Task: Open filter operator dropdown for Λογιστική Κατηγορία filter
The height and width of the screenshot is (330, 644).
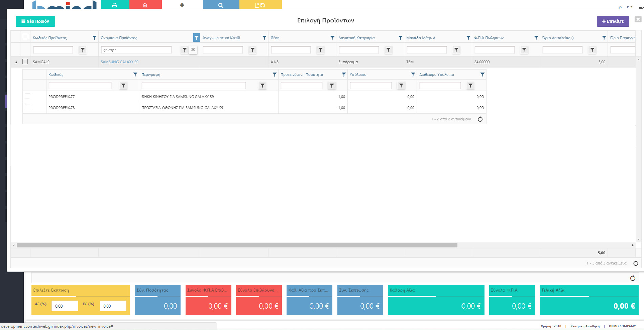Action: 388,50
